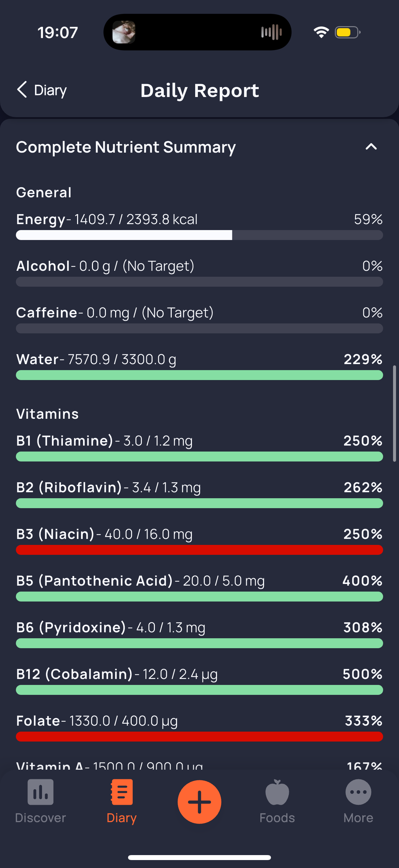Tap the audio waveform in Dynamic Island
Viewport: 399px width, 868px height.
point(271,32)
